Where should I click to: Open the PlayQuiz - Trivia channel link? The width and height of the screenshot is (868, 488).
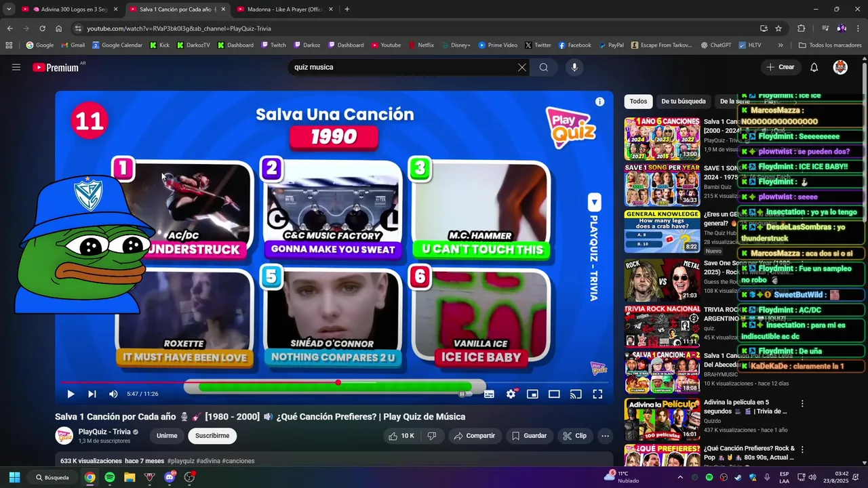pyautogui.click(x=104, y=432)
